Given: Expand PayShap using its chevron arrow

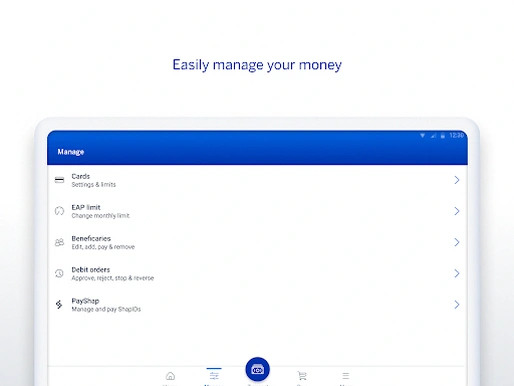Looking at the screenshot, I should 457,304.
